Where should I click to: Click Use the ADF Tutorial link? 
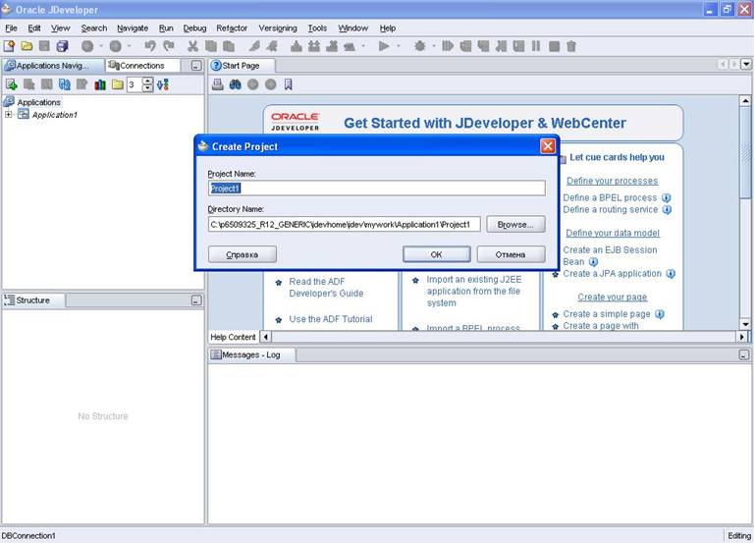click(331, 319)
